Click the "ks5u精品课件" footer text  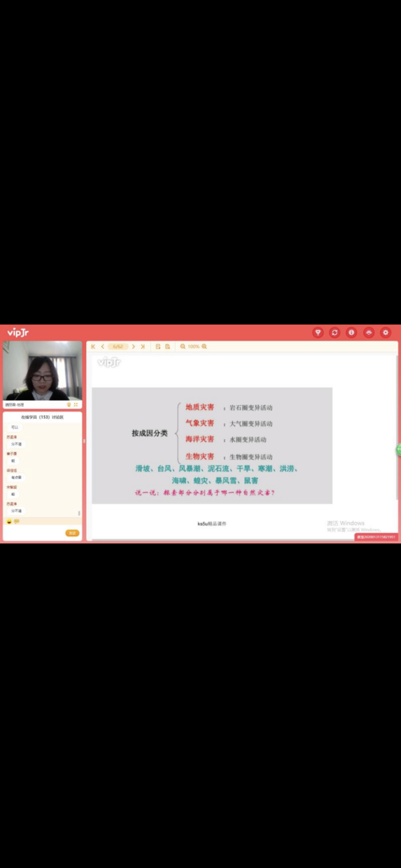pos(212,524)
